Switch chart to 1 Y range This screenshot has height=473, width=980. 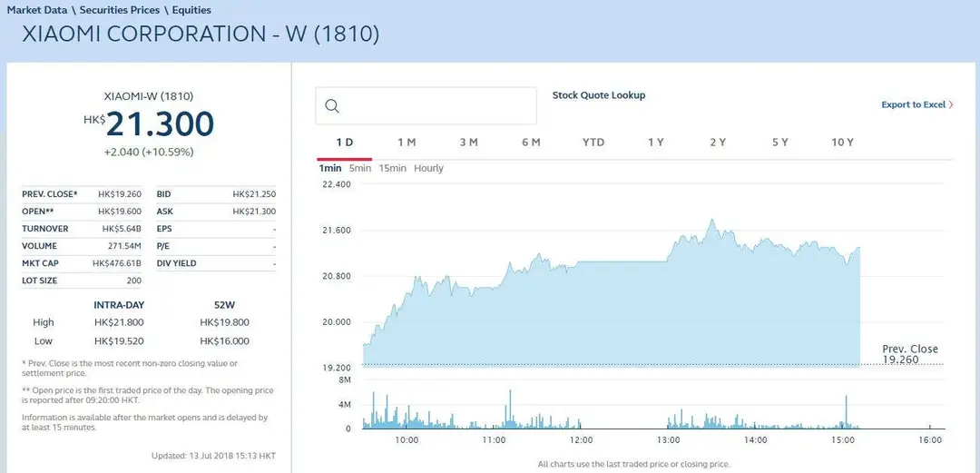[x=656, y=143]
